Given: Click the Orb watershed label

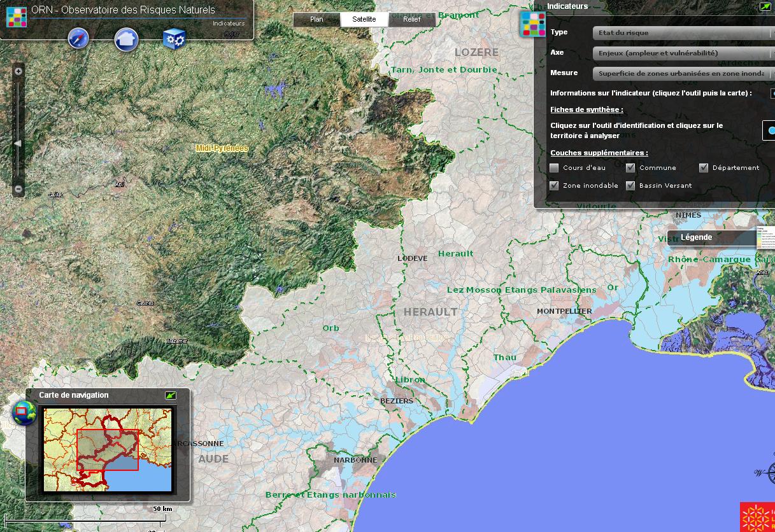Looking at the screenshot, I should (331, 328).
